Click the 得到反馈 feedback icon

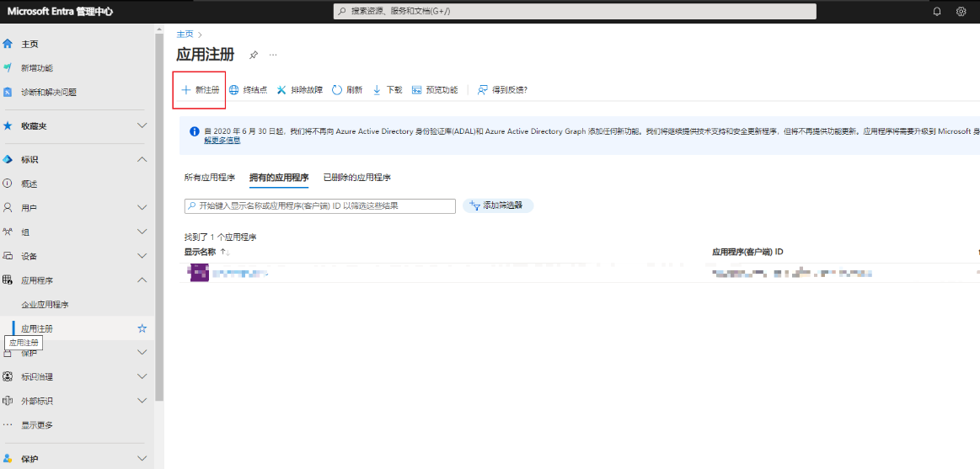point(482,90)
